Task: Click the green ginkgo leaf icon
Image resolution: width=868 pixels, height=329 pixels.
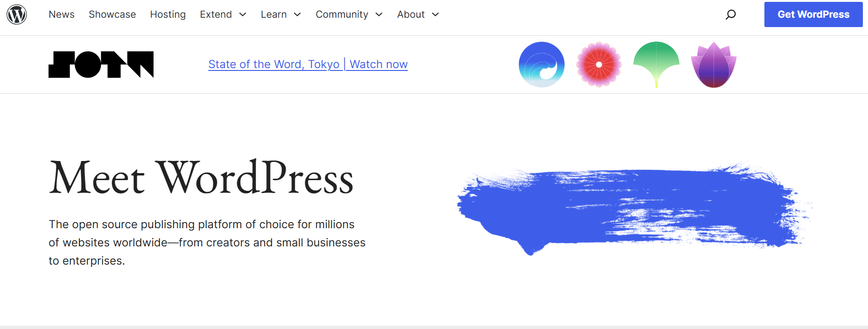Action: [657, 64]
